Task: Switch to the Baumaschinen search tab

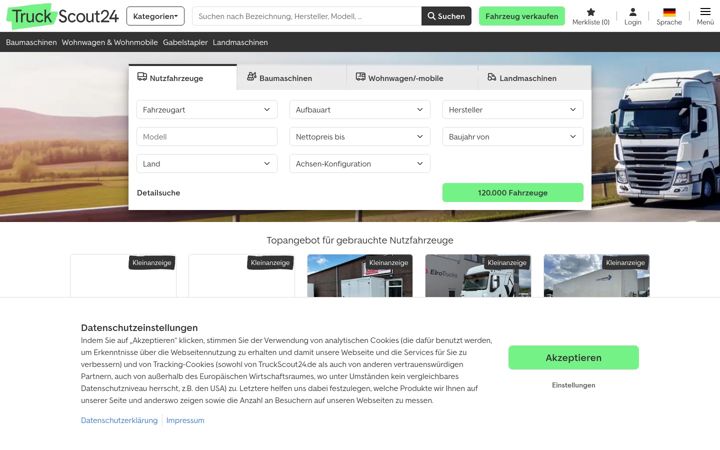Action: click(292, 78)
